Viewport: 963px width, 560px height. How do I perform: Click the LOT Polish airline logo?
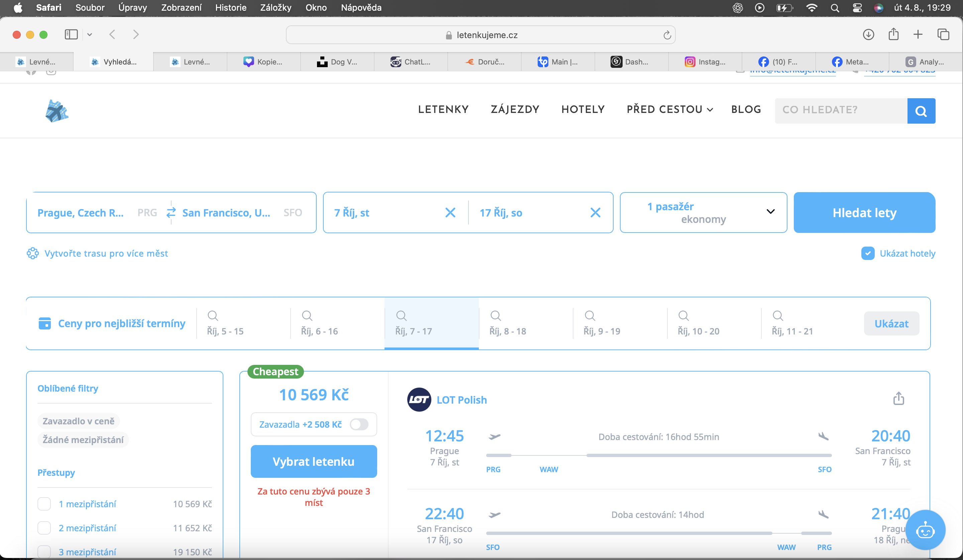coord(419,400)
